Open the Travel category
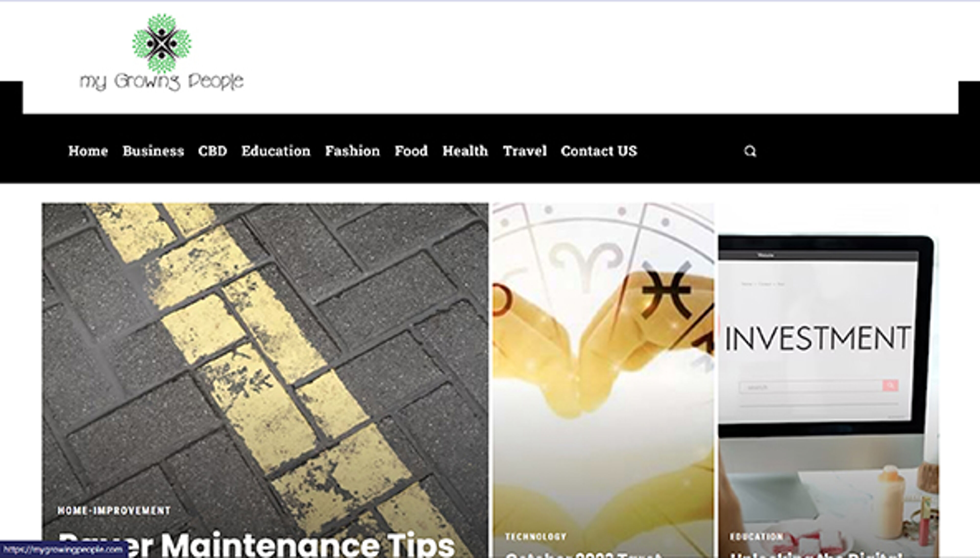This screenshot has width=980, height=558. 525,151
